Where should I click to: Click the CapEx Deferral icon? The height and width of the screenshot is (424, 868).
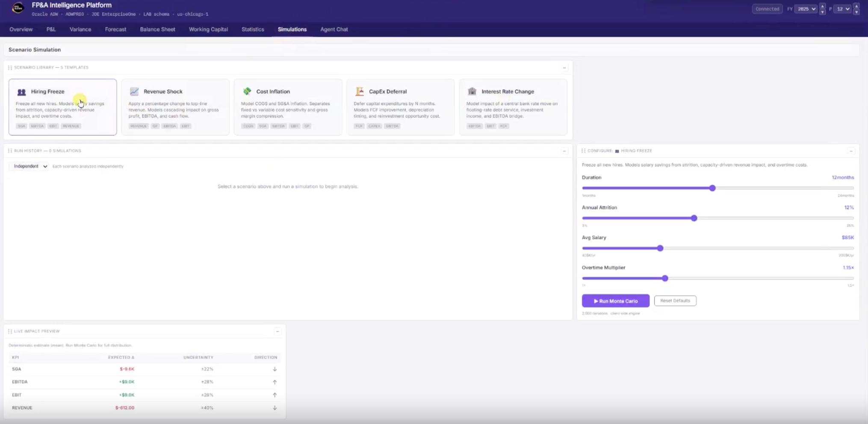click(360, 91)
